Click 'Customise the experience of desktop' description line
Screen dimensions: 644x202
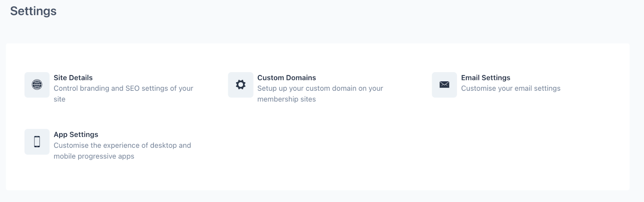coord(122,145)
